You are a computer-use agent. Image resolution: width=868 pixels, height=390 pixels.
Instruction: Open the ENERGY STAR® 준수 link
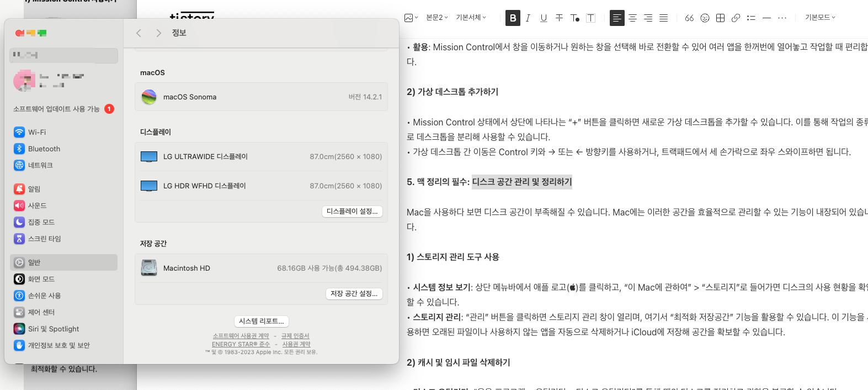coord(241,344)
